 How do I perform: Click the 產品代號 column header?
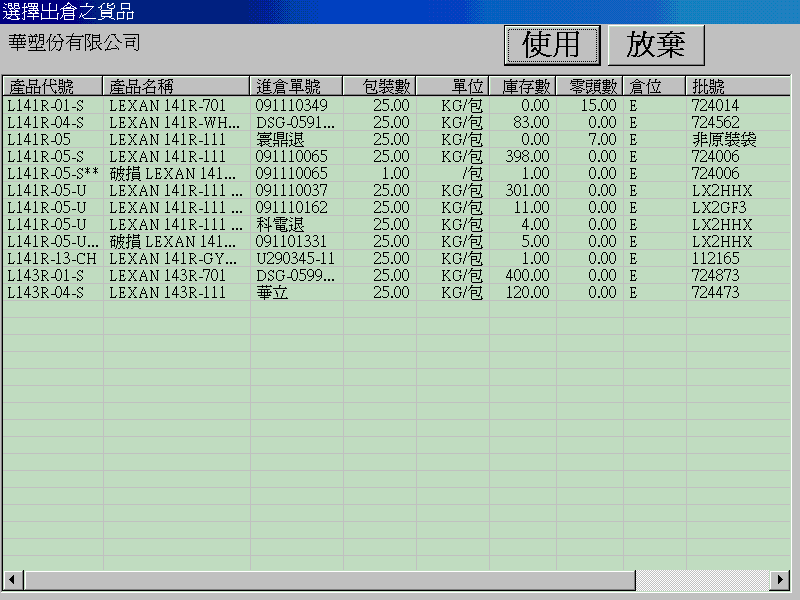click(x=53, y=86)
